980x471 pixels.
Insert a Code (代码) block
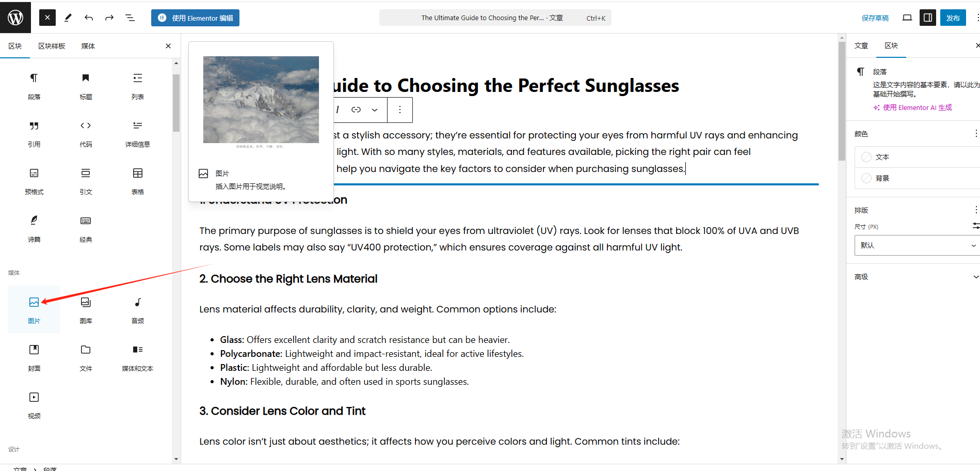(86, 132)
